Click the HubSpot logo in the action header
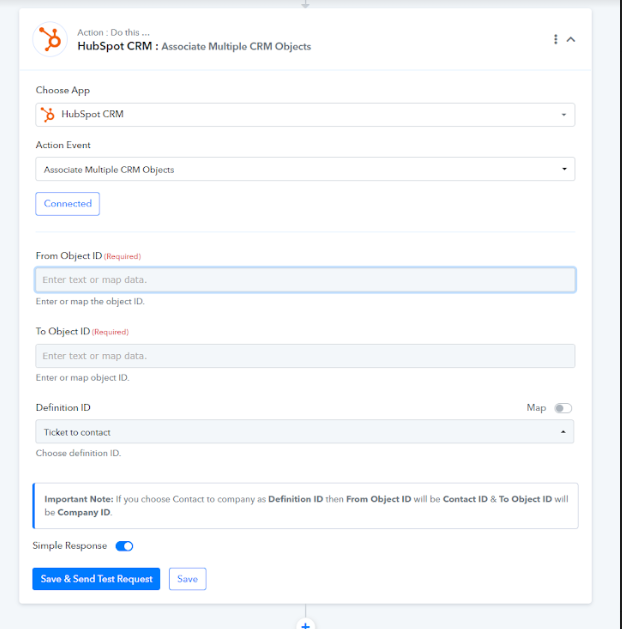Screen dimensions: 622x629 50,39
